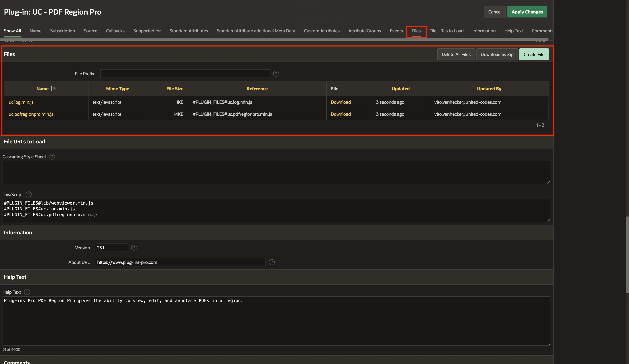Download the uc.log.min.js file
This screenshot has width=629, height=364.
click(341, 102)
